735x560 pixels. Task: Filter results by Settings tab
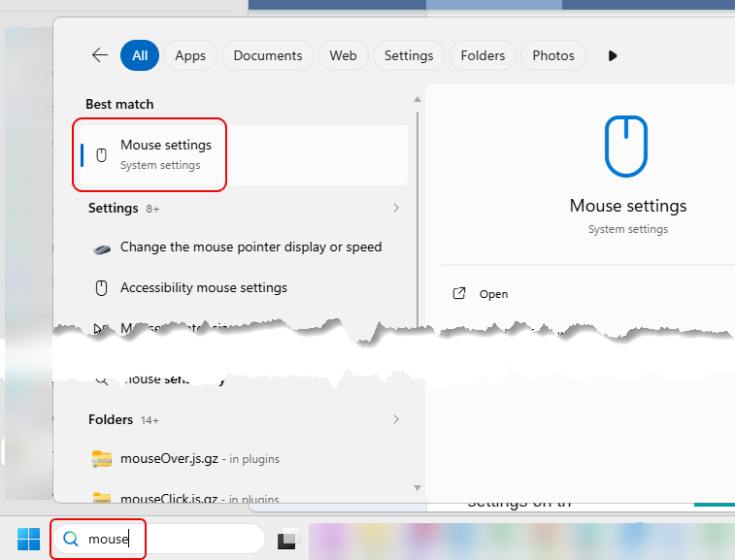coord(409,55)
